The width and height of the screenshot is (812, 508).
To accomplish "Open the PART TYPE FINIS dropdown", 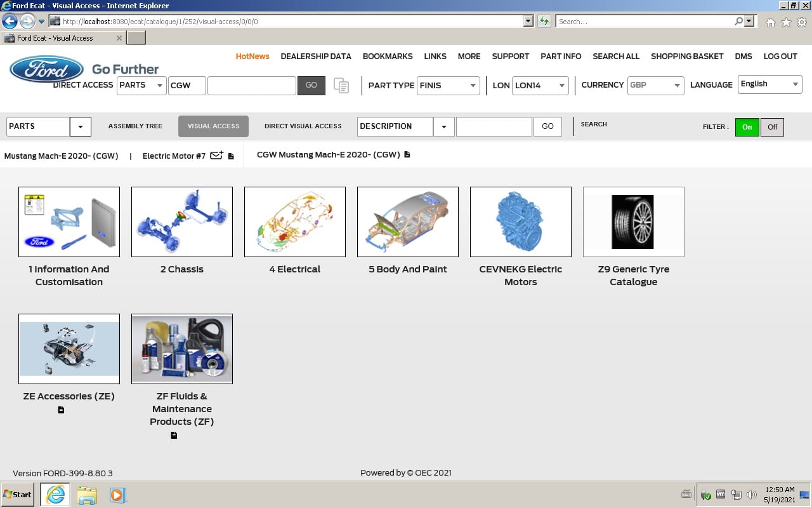I will point(449,86).
